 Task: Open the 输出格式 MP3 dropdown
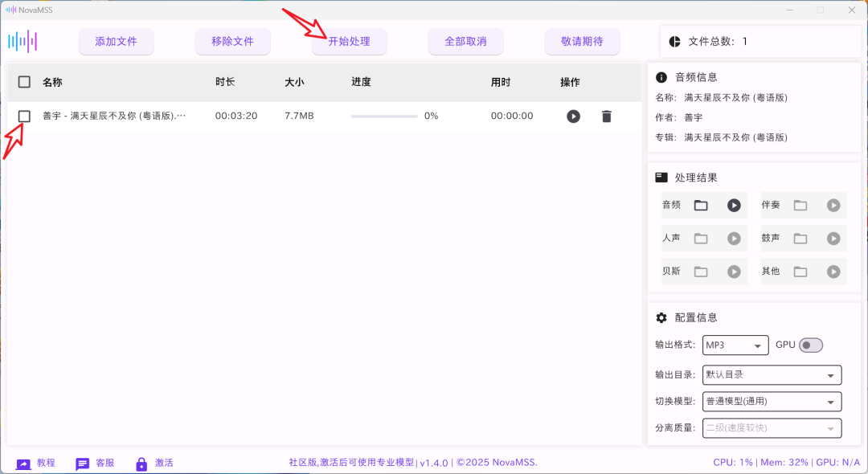[735, 345]
